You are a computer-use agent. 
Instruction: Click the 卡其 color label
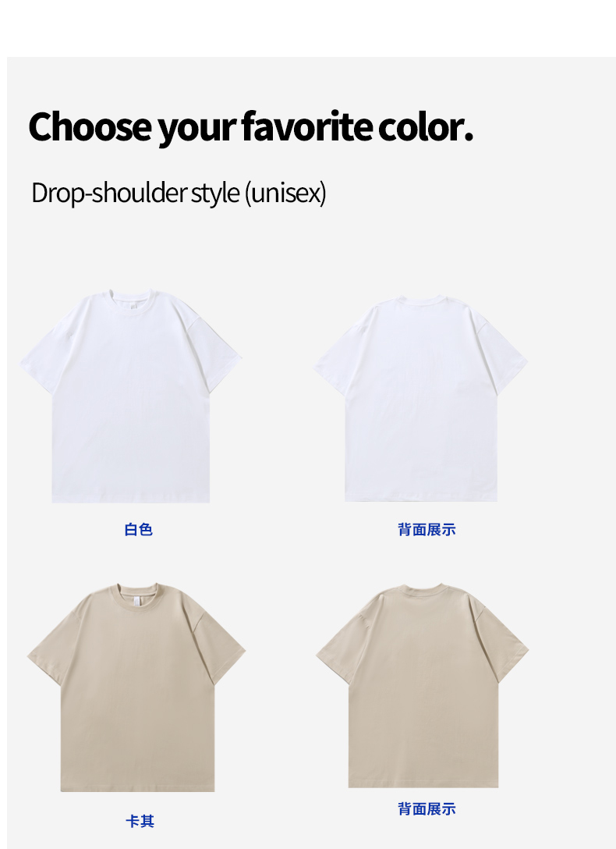(140, 822)
